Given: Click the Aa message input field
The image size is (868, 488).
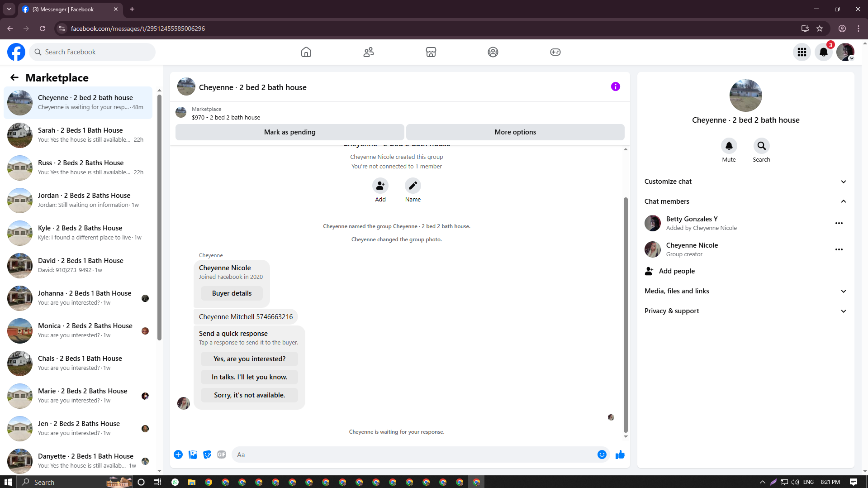Looking at the screenshot, I should (x=414, y=455).
